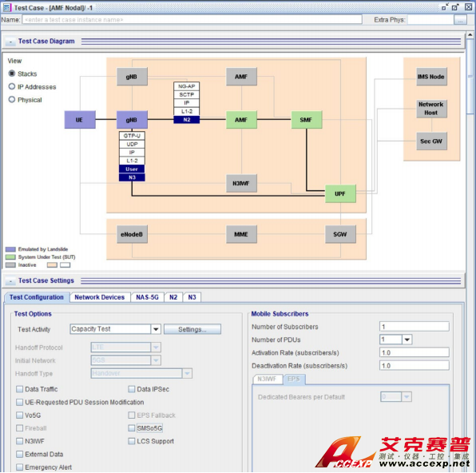
Task: Select the green AMF node box
Action: pos(241,120)
